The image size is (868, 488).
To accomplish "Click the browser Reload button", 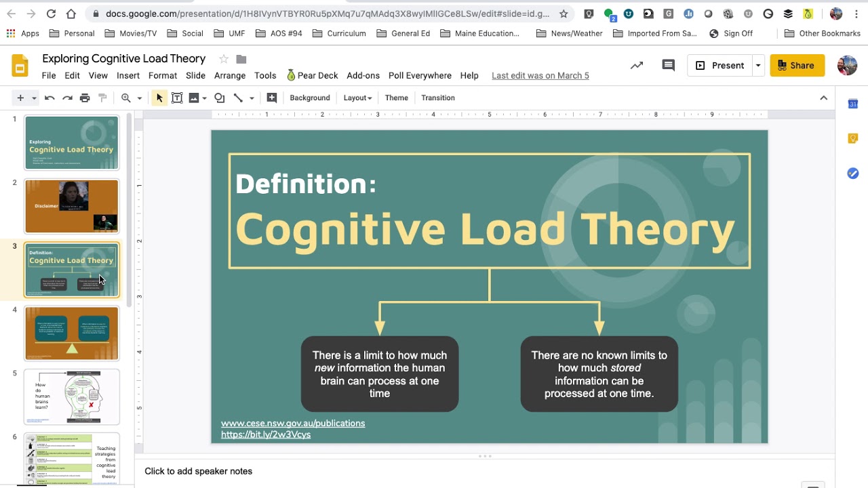I will [x=52, y=14].
